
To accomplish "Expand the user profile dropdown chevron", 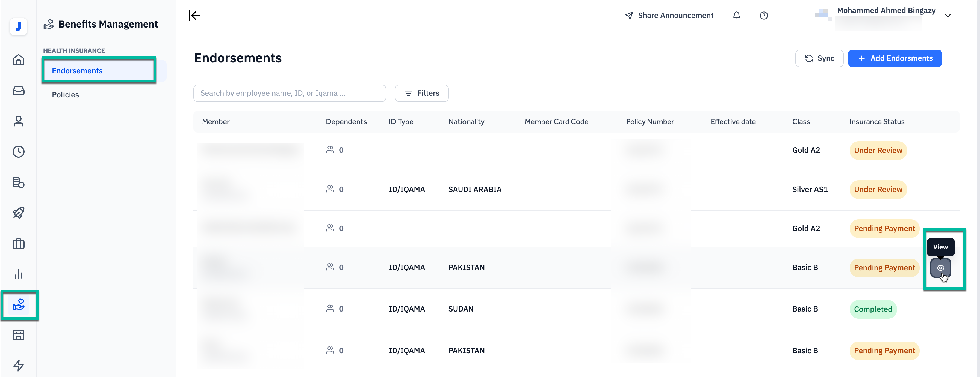I will pos(948,16).
